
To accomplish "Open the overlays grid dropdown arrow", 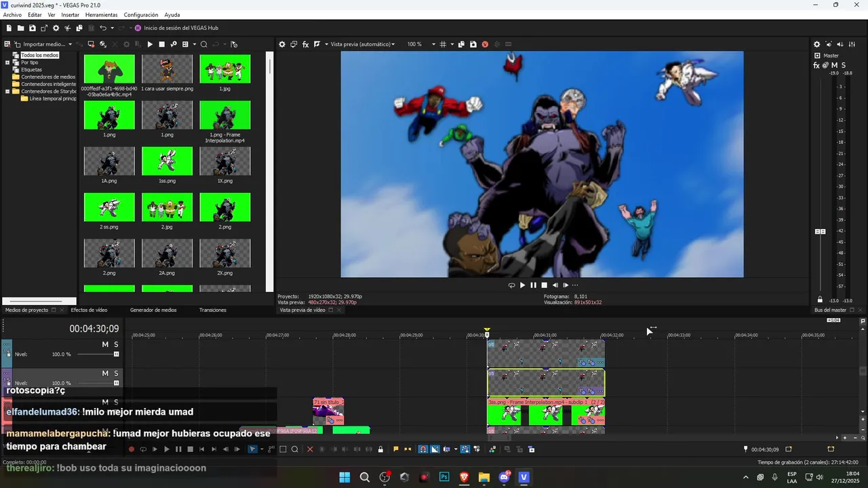I will click(452, 44).
